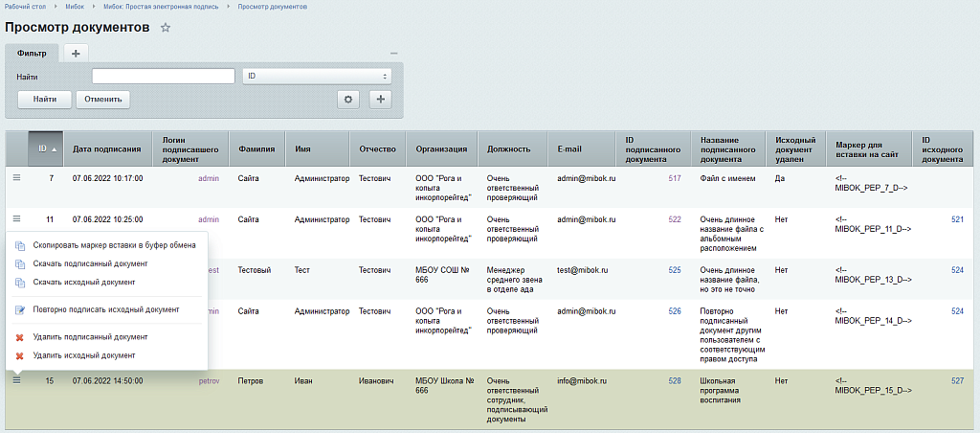Click the Найти search input field
The image size is (980, 433).
pos(164,76)
